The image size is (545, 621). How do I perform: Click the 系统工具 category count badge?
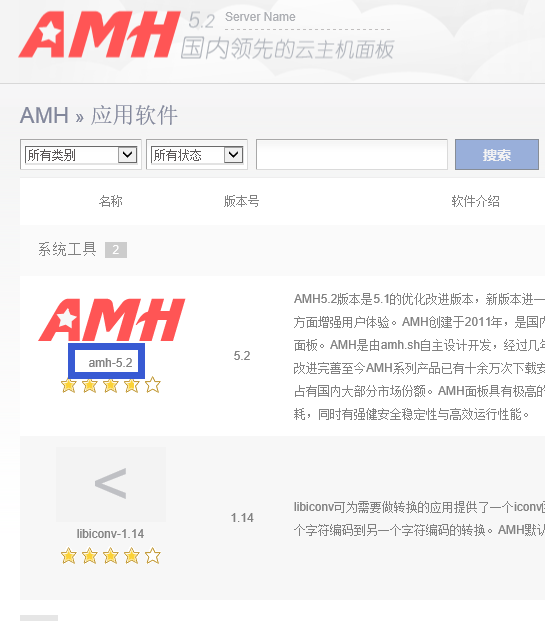pyautogui.click(x=116, y=250)
